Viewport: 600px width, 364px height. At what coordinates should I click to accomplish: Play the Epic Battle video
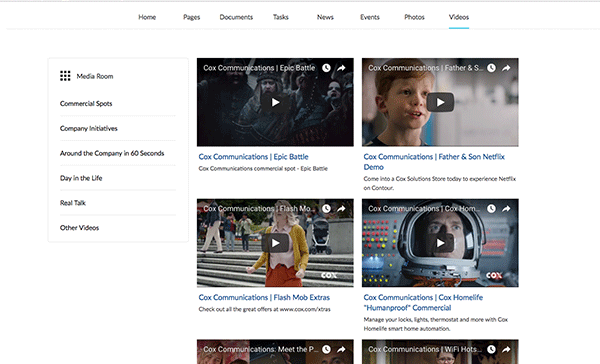tap(275, 102)
